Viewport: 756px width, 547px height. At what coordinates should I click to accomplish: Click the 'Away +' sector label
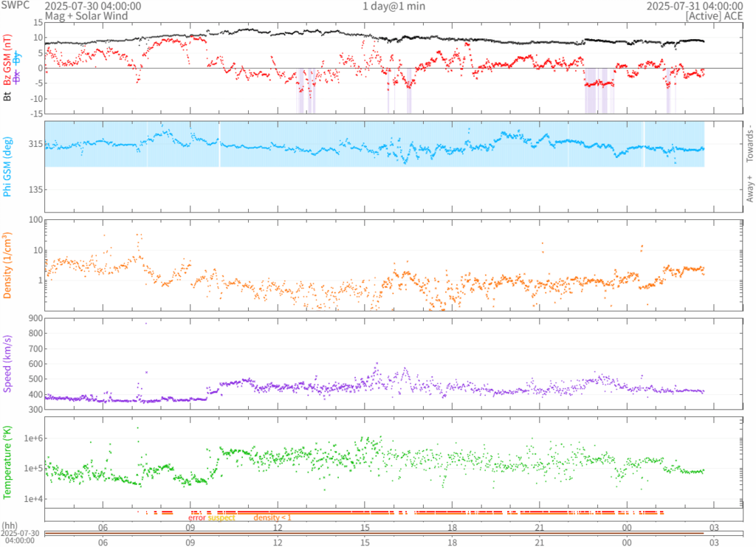pos(749,189)
